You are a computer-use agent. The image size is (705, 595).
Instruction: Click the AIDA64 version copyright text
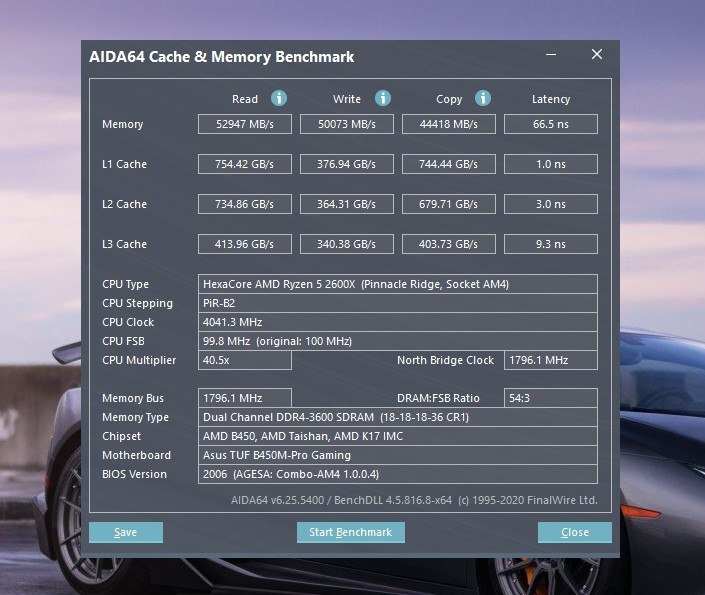(414, 500)
